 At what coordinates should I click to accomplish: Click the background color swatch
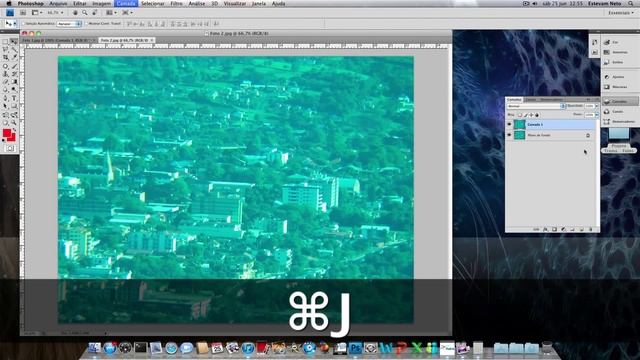(13, 139)
